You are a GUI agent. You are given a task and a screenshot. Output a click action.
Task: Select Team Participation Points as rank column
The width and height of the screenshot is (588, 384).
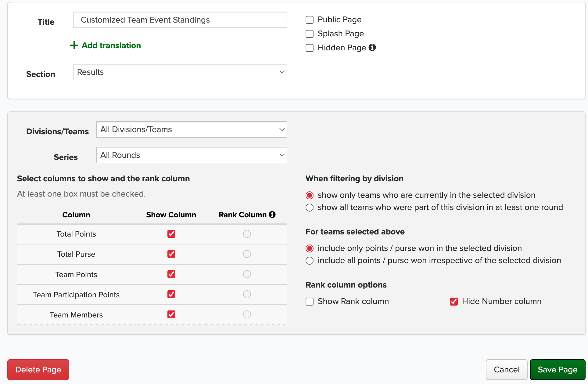click(247, 294)
